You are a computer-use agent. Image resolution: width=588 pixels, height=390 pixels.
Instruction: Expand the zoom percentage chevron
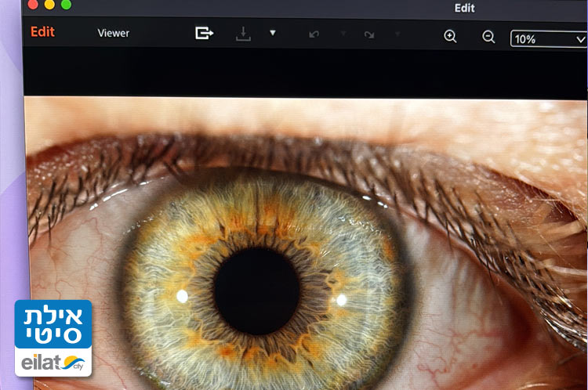(x=579, y=38)
